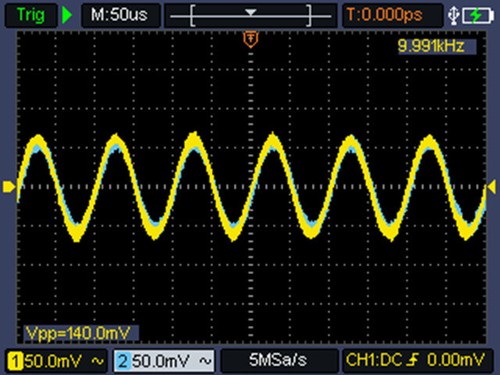Screen dimensions: 500x375
Task: Click the Trig status indicator
Action: pyautogui.click(x=30, y=15)
